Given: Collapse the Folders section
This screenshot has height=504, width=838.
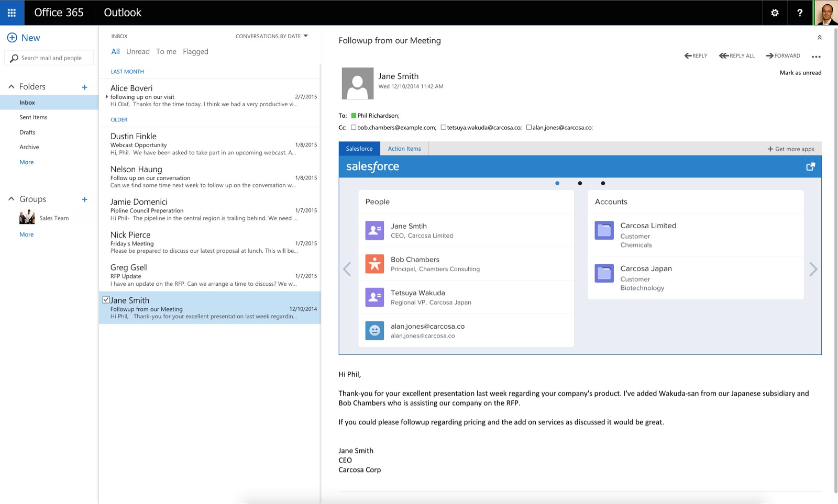Looking at the screenshot, I should tap(11, 87).
